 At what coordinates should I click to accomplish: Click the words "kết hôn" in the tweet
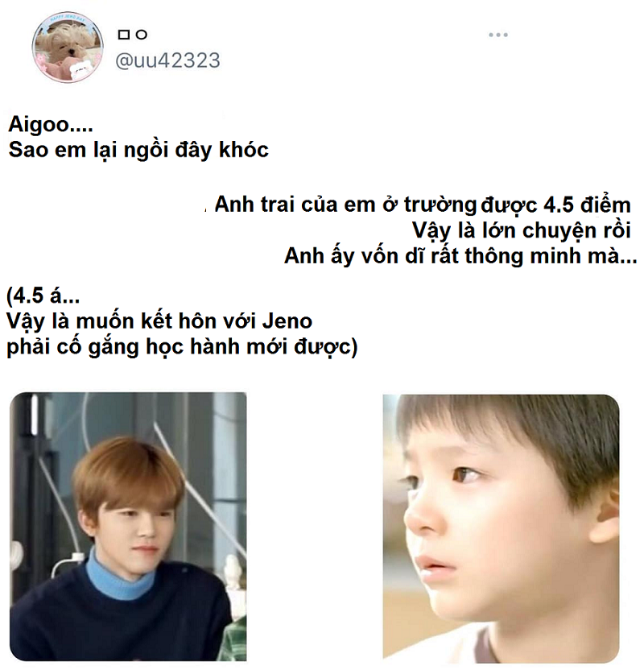(185, 321)
